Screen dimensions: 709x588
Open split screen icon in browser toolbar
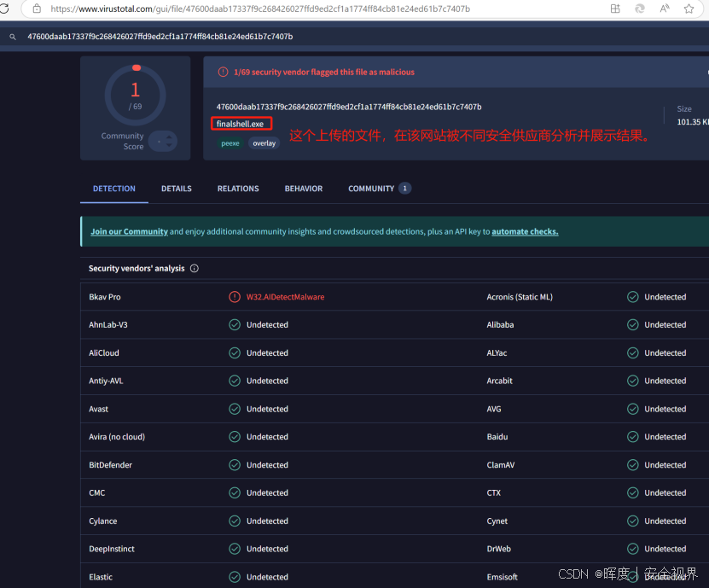tap(615, 9)
